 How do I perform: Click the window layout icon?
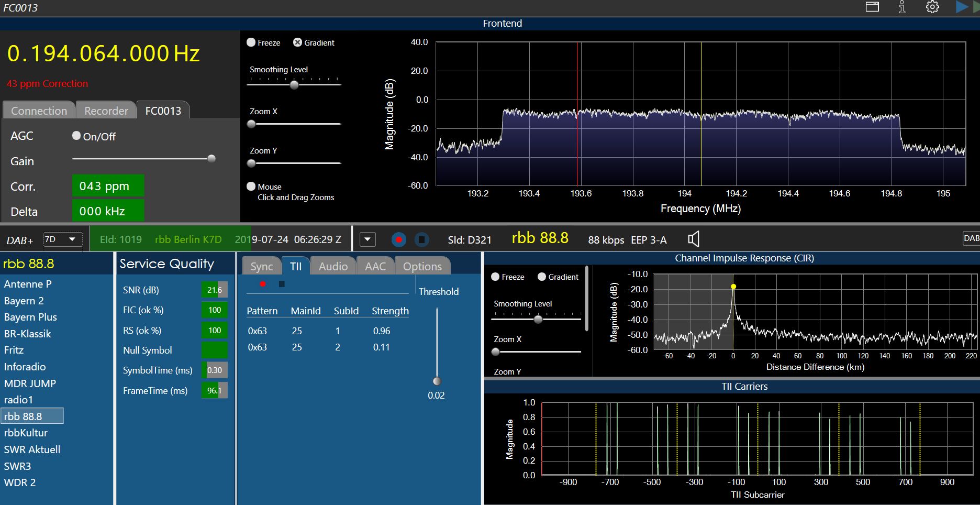point(872,7)
